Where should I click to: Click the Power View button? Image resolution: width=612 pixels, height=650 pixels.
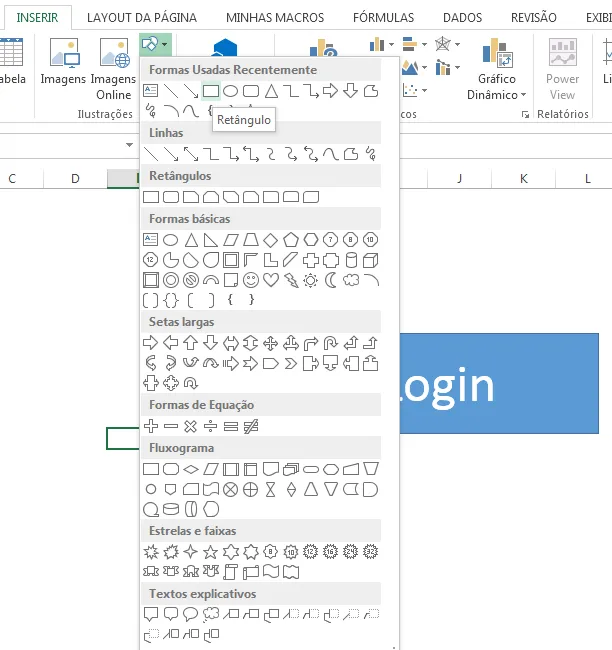pos(562,69)
